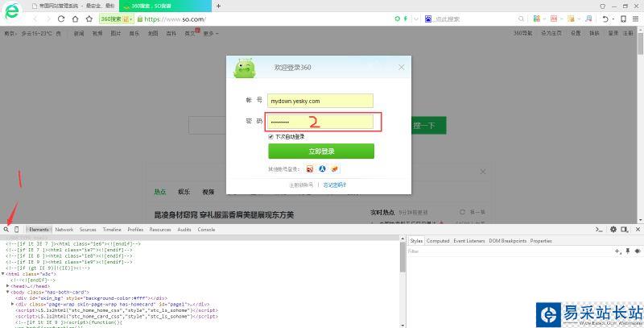The width and height of the screenshot is (644, 328).
Task: Open the Timeline tab in DevTools
Action: click(112, 230)
